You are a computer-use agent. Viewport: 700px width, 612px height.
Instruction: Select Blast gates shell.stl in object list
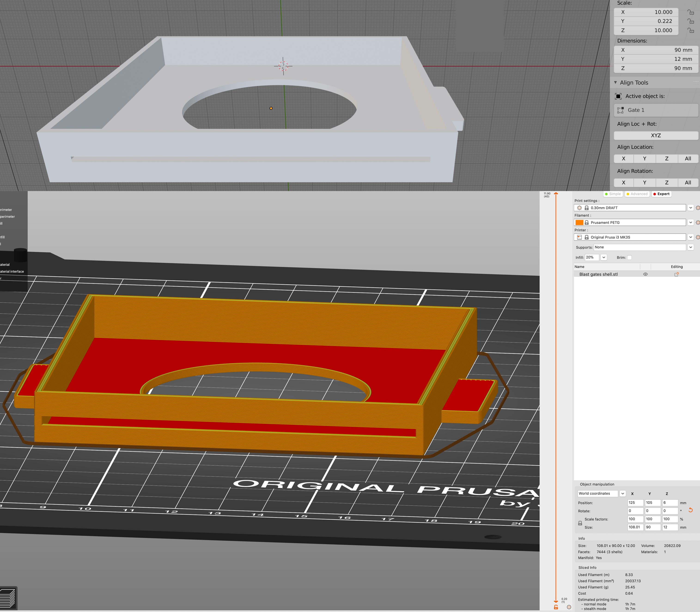tap(599, 274)
